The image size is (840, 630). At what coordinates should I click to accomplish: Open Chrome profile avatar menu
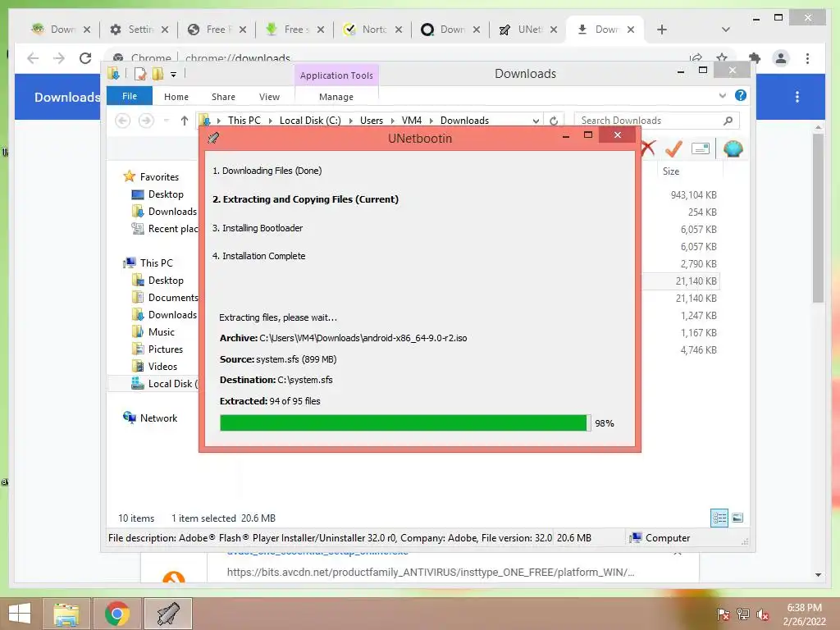tap(781, 58)
